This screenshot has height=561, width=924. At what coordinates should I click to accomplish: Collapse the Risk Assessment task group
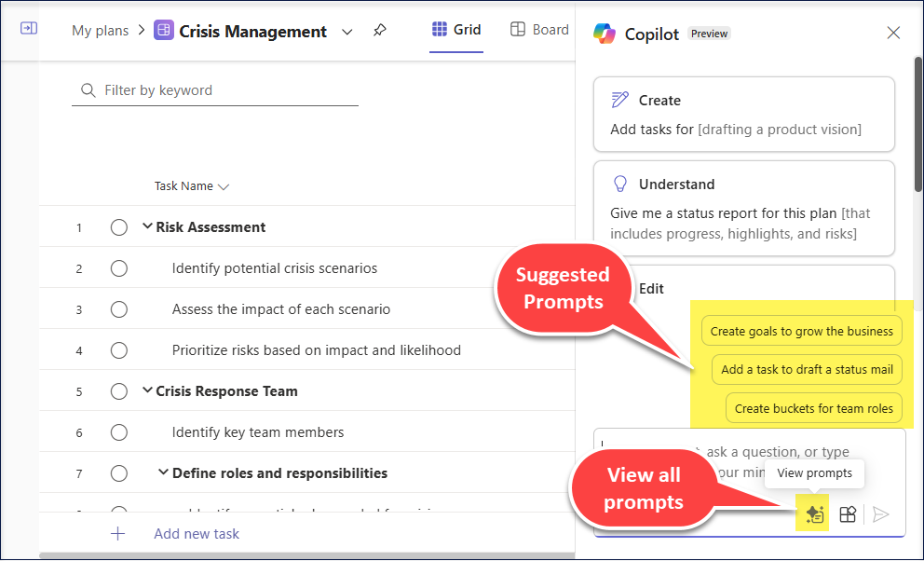coord(147,226)
